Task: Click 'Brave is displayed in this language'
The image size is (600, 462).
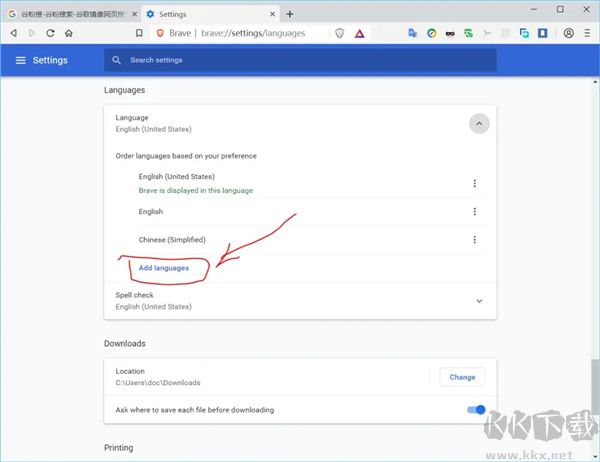Action: pyautogui.click(x=196, y=191)
